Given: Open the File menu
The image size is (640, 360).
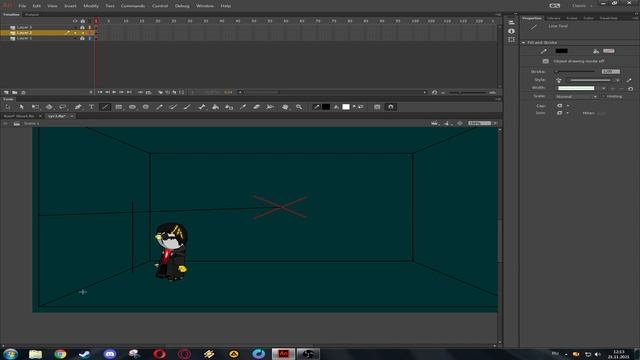Looking at the screenshot, I should [x=22, y=6].
